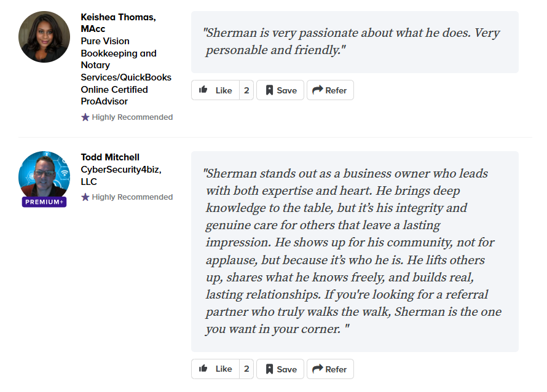The height and width of the screenshot is (392, 547).
Task: Open the like count on Keishea's review
Action: (246, 90)
